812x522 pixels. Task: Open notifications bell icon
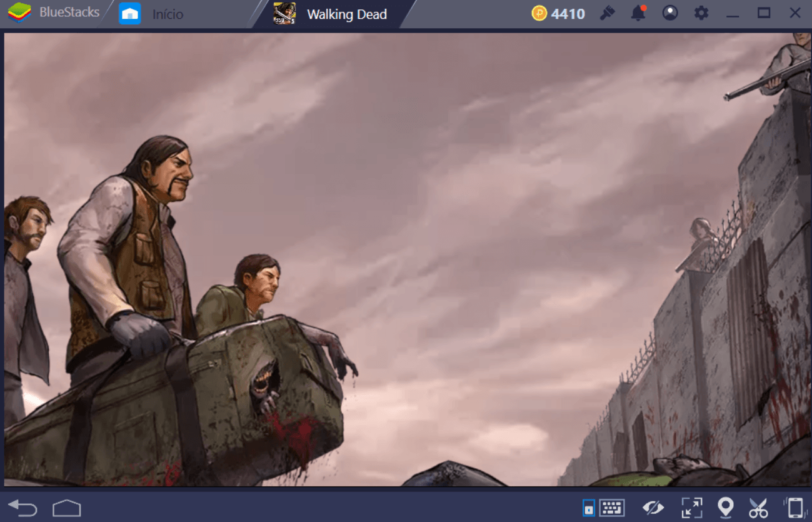(638, 13)
